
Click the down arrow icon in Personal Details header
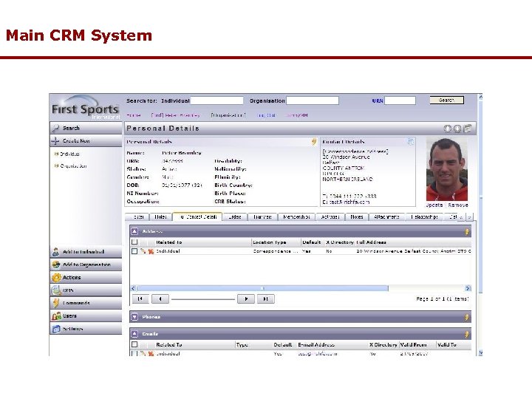(457, 129)
